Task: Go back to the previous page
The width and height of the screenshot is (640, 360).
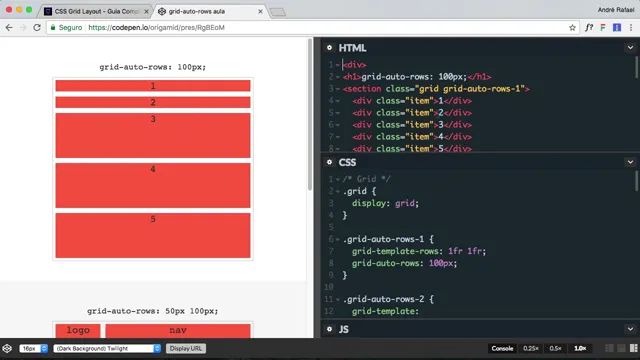Action: point(9,27)
